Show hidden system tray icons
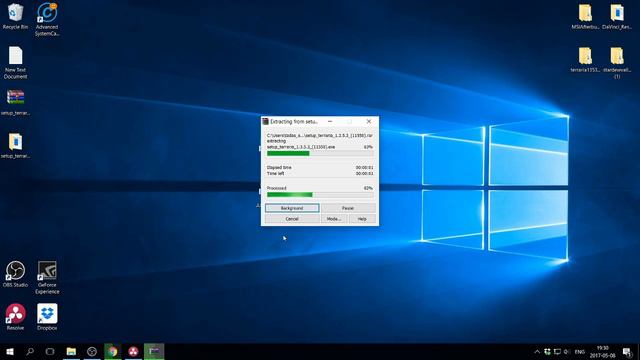640x360 pixels. pyautogui.click(x=537, y=352)
